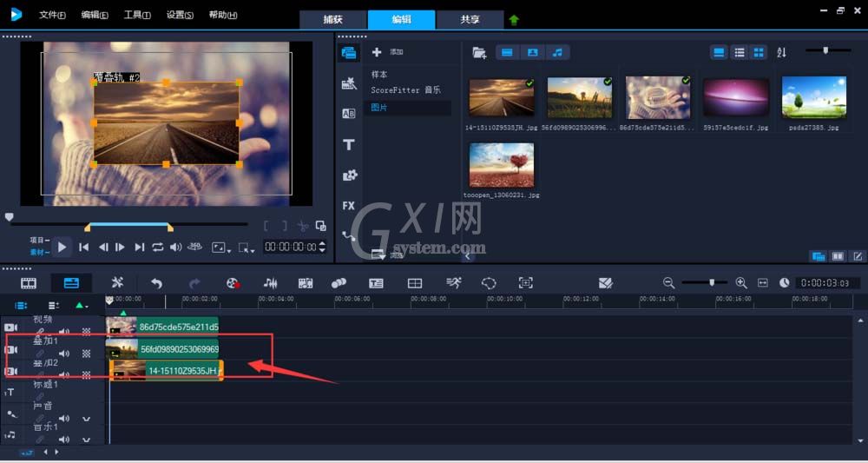This screenshot has height=463, width=868.
Task: Undo the last action
Action: pos(156,283)
